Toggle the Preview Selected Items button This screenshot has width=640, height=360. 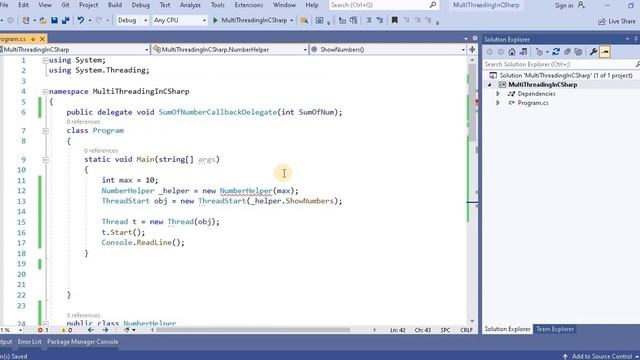tap(605, 52)
